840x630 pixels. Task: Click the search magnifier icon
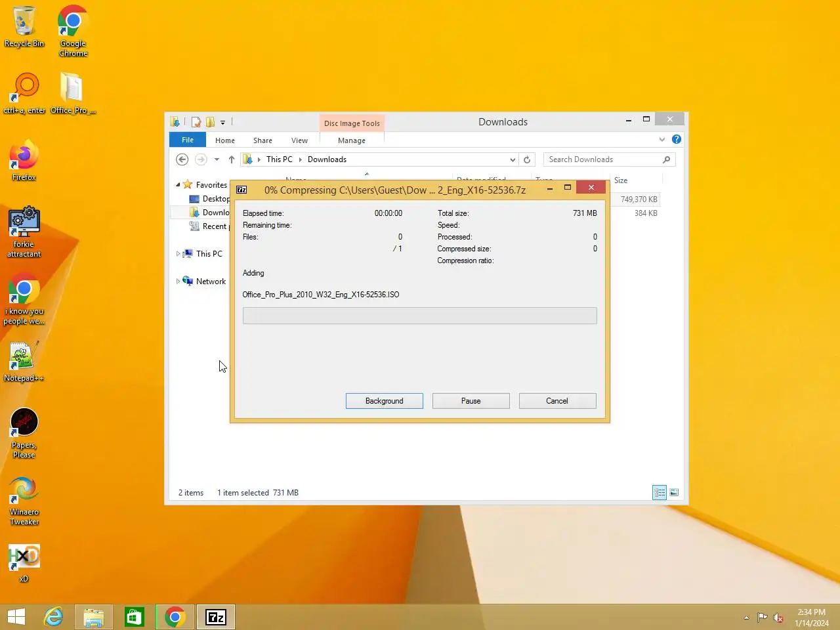click(667, 159)
